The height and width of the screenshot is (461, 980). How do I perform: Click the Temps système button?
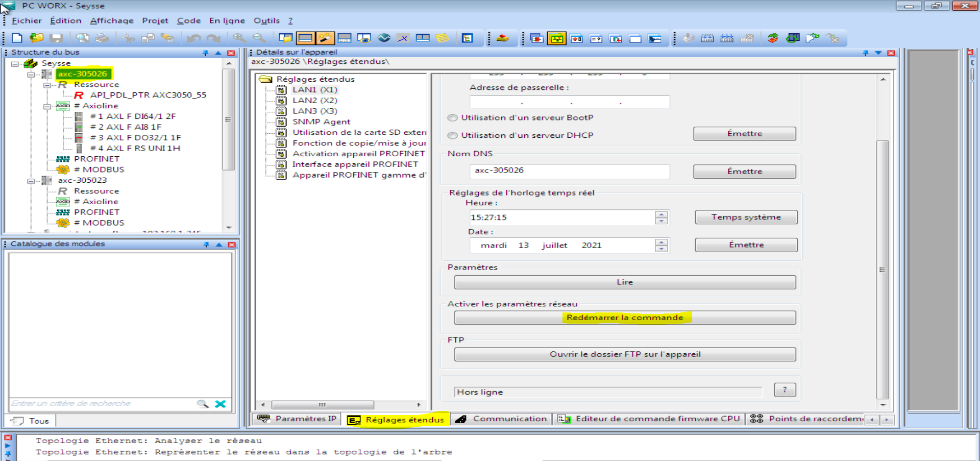point(746,217)
